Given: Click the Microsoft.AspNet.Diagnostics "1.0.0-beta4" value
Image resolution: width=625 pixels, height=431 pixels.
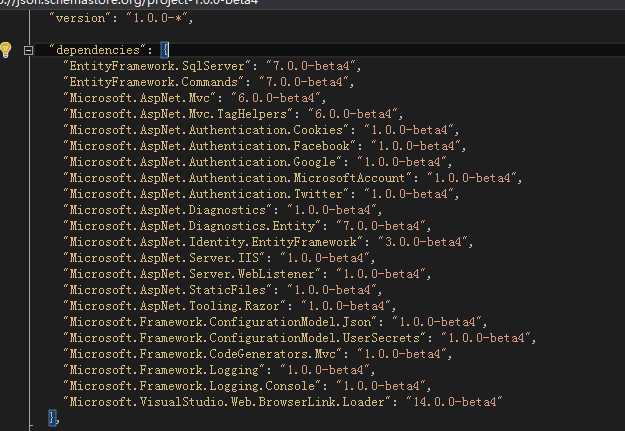Looking at the screenshot, I should point(332,210).
